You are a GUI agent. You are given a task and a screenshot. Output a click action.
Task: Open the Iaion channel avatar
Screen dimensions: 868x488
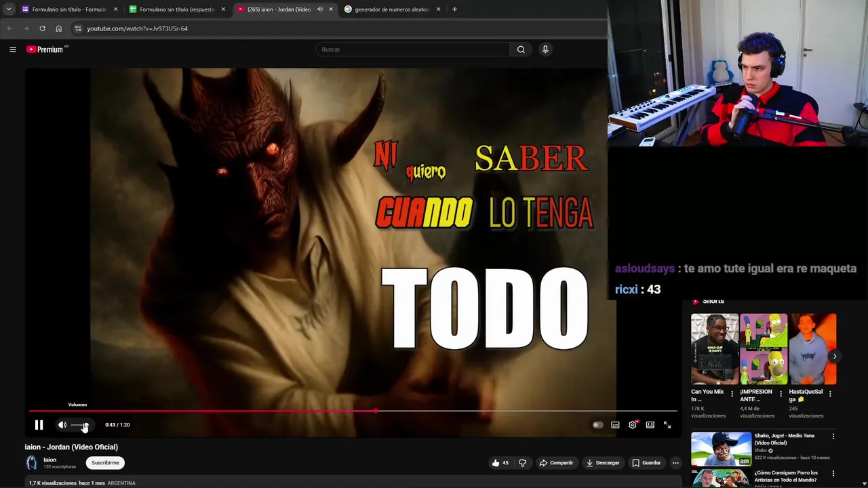[x=31, y=463]
